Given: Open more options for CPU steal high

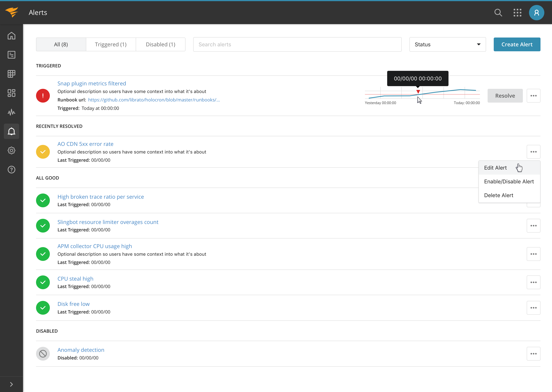Looking at the screenshot, I should [x=533, y=282].
